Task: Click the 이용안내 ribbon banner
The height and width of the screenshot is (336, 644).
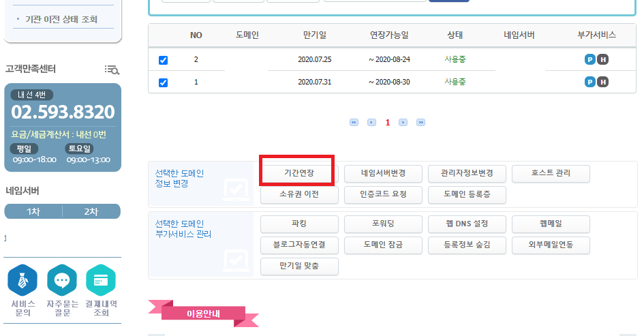Action: [x=203, y=314]
